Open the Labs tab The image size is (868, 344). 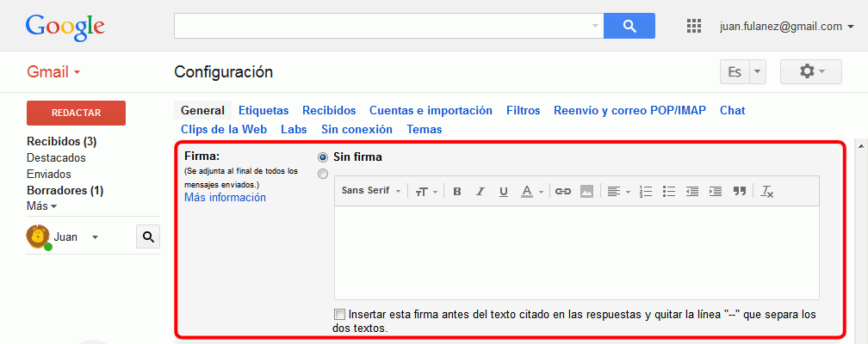[x=294, y=129]
